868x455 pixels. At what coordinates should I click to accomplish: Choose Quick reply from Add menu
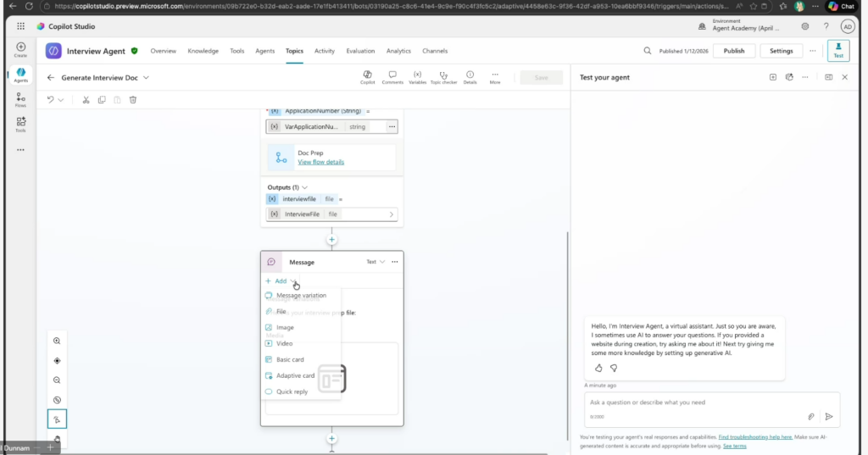(292, 391)
